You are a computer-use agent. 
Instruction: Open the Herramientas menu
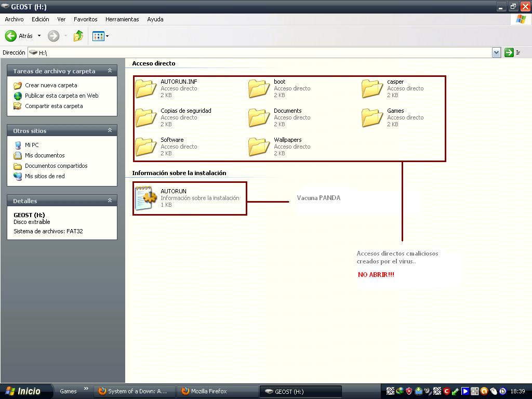coord(122,19)
